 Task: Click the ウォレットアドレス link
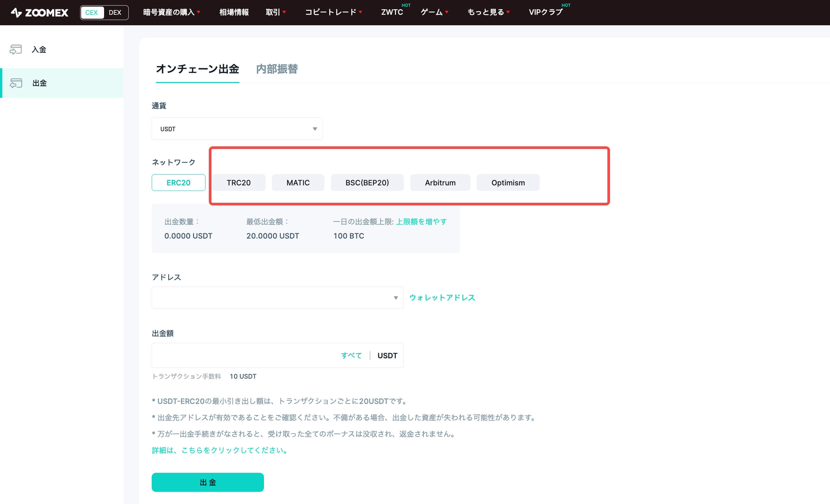pos(442,298)
